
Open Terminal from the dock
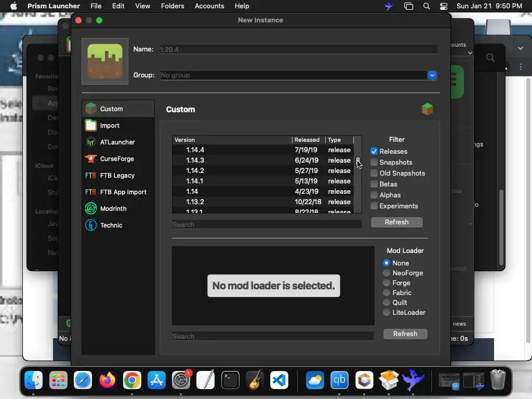click(230, 380)
